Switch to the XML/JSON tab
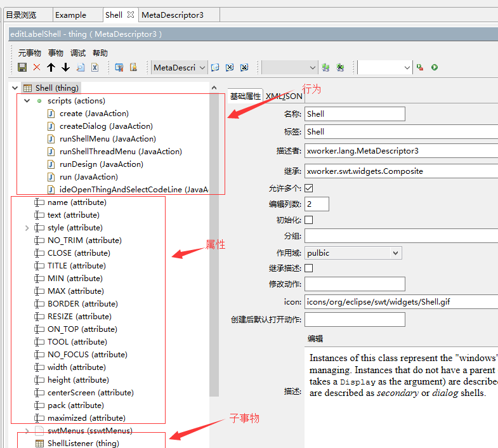The height and width of the screenshot is (448, 498). [x=284, y=96]
